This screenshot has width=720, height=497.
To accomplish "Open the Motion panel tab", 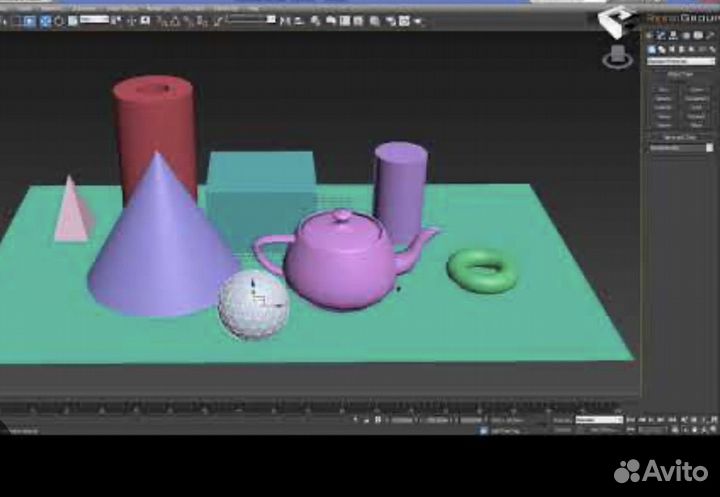I will point(686,36).
